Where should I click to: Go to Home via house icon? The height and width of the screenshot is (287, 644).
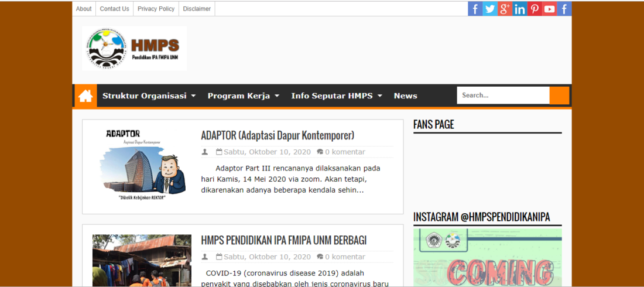pyautogui.click(x=85, y=96)
